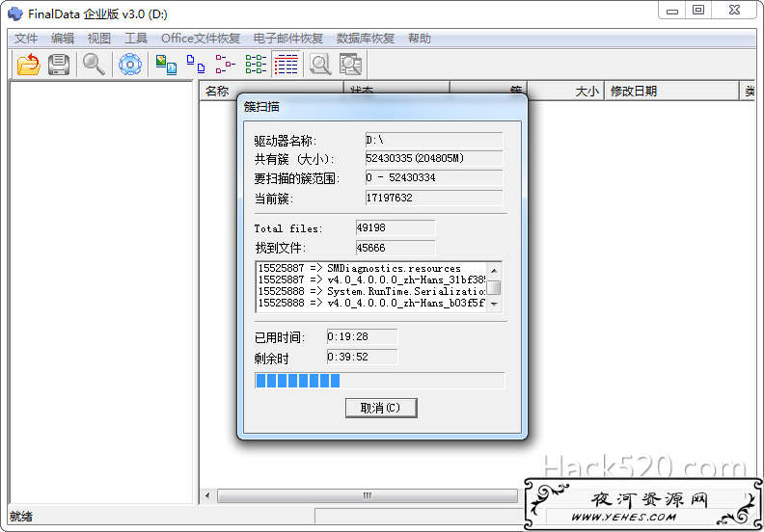Sort by the 修改日期 column header
This screenshot has width=764, height=532.
(671, 91)
